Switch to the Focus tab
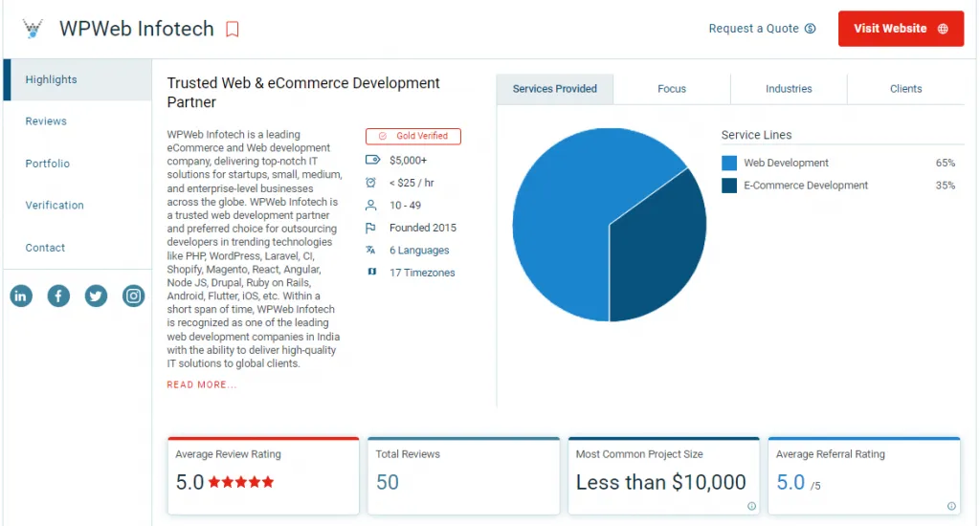This screenshot has height=526, width=980. 672,89
